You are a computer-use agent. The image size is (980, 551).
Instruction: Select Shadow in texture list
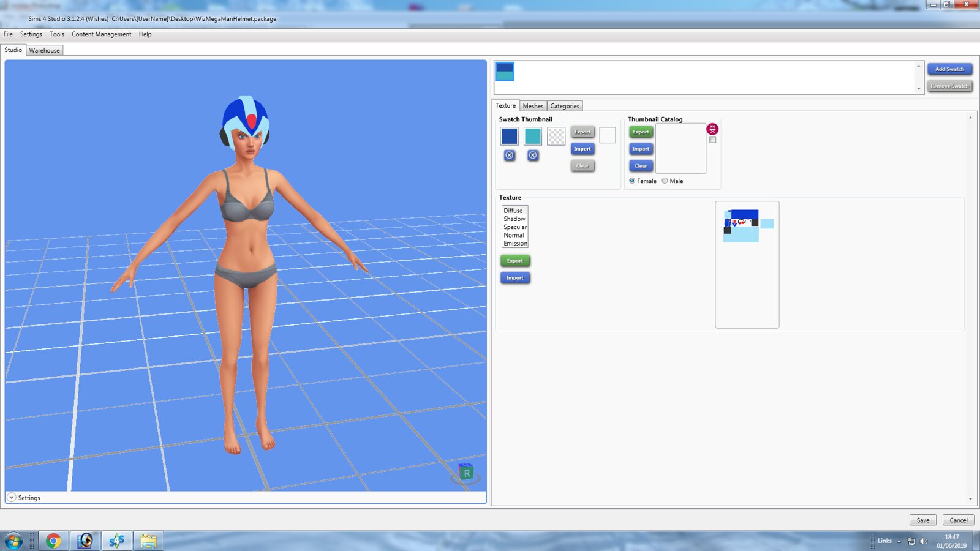pyautogui.click(x=514, y=219)
